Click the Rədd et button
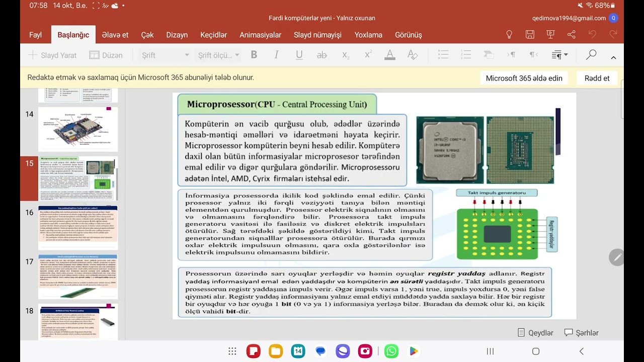This screenshot has width=644, height=362. coord(597,78)
